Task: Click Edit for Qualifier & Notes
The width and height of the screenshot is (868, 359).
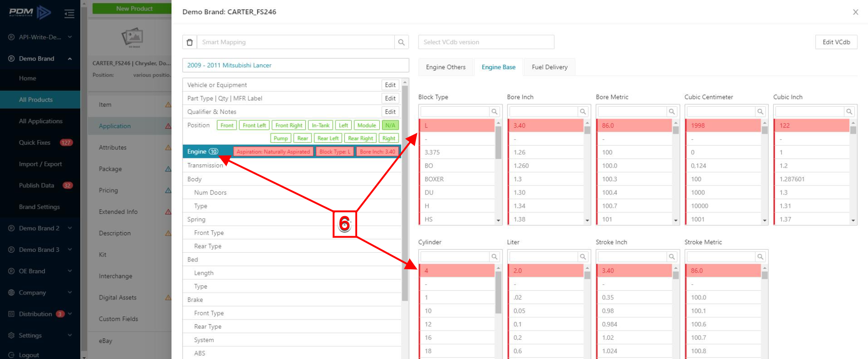Action: [390, 112]
